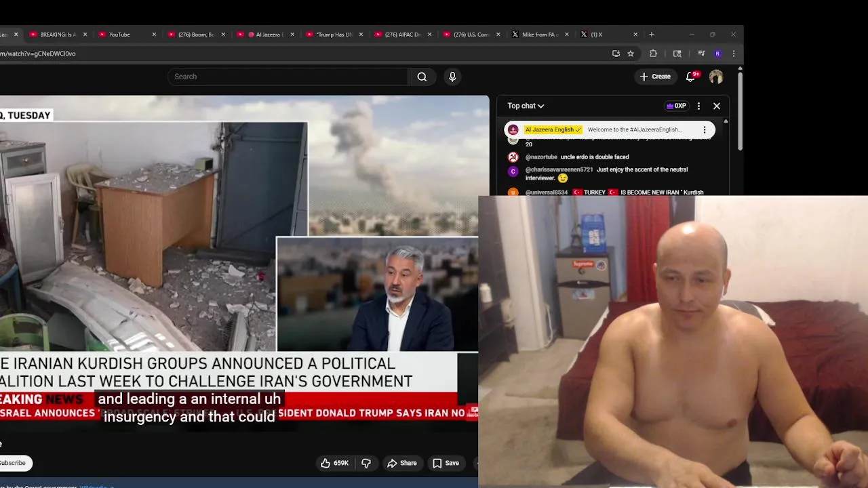The image size is (868, 488).
Task: Close the live chat panel
Action: tap(717, 106)
